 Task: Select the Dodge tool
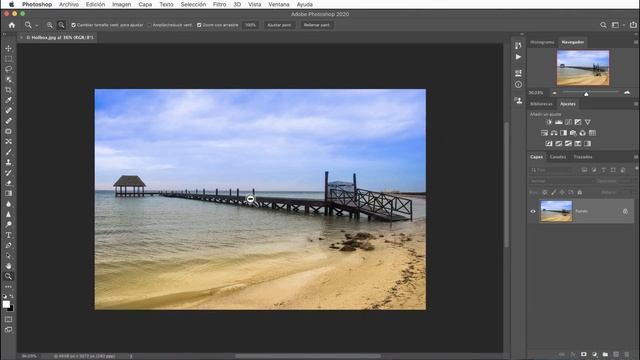point(8,224)
